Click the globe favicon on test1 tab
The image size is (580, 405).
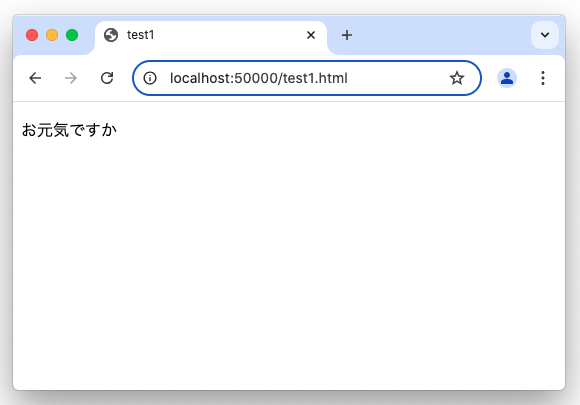point(111,35)
